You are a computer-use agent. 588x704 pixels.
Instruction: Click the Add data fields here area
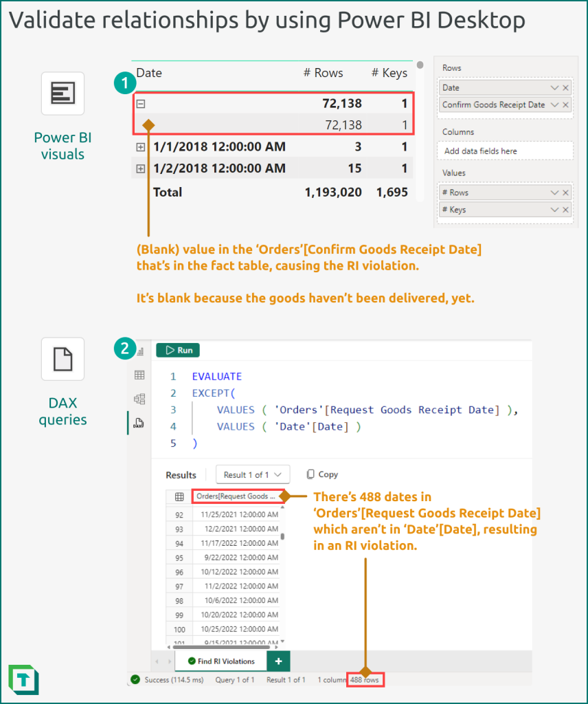point(481,151)
